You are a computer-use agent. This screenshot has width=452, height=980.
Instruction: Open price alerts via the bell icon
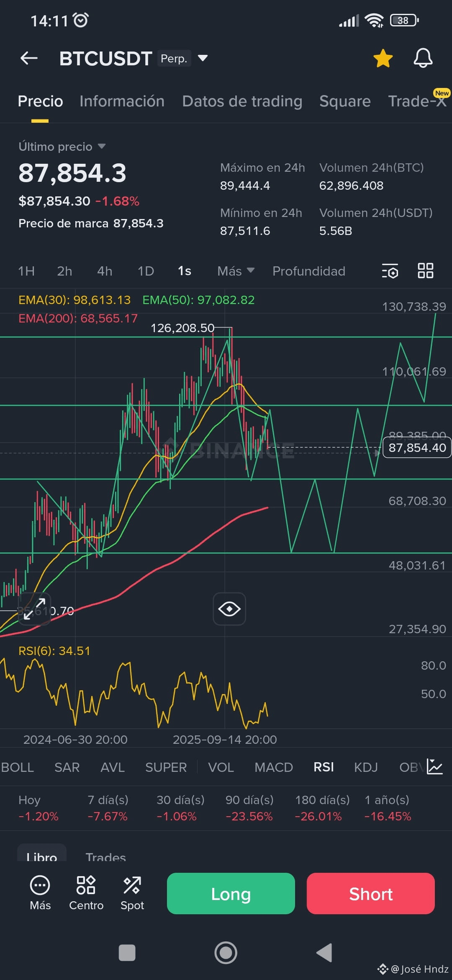pyautogui.click(x=423, y=58)
